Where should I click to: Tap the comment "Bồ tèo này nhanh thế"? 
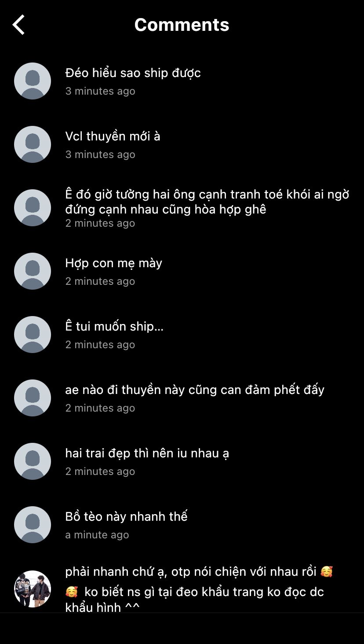(x=126, y=516)
